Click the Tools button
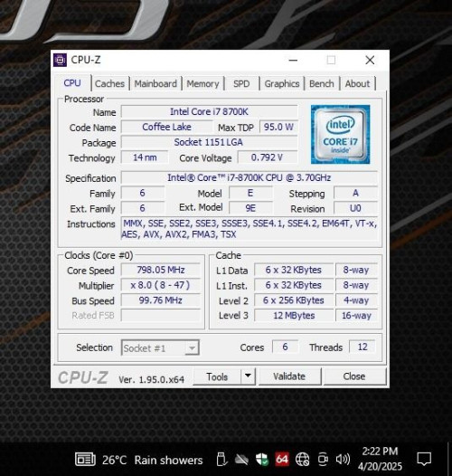This screenshot has height=476, width=452. click(217, 376)
